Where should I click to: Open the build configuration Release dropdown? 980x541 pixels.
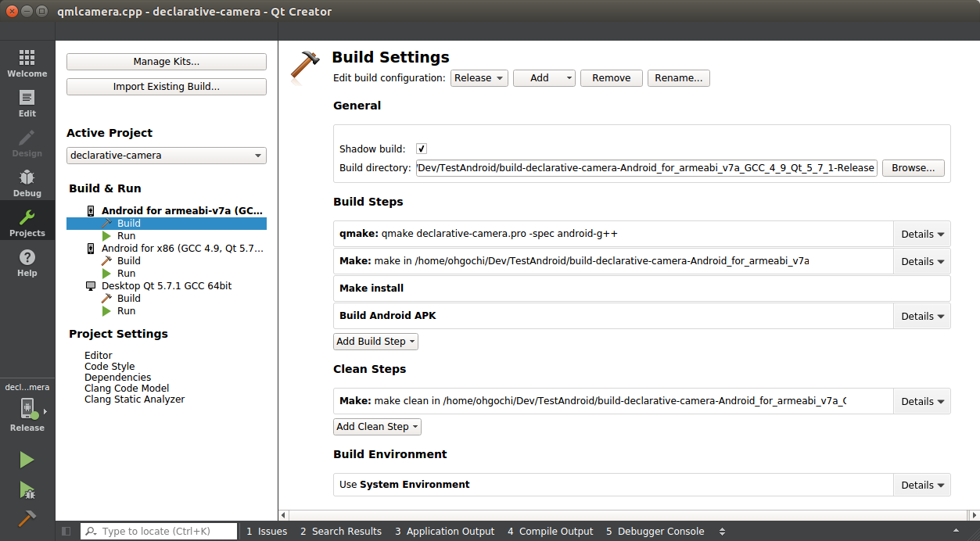(479, 78)
